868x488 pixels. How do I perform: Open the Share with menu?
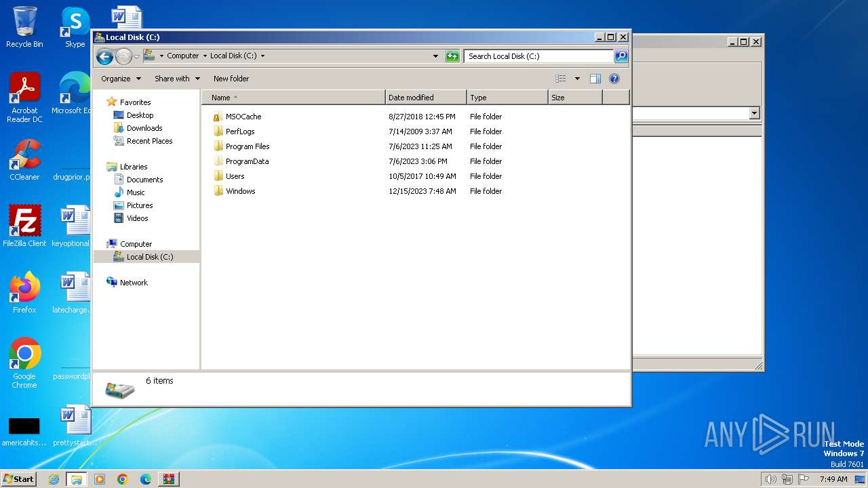177,79
